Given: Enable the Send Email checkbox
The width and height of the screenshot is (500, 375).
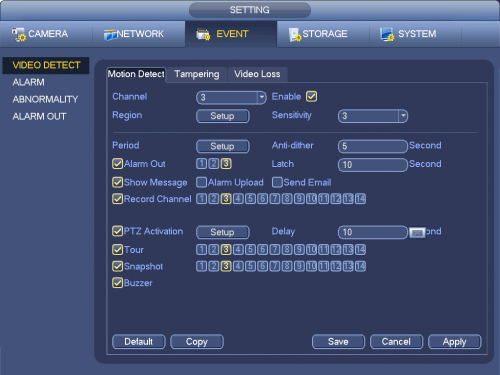Looking at the screenshot, I should coord(277,182).
